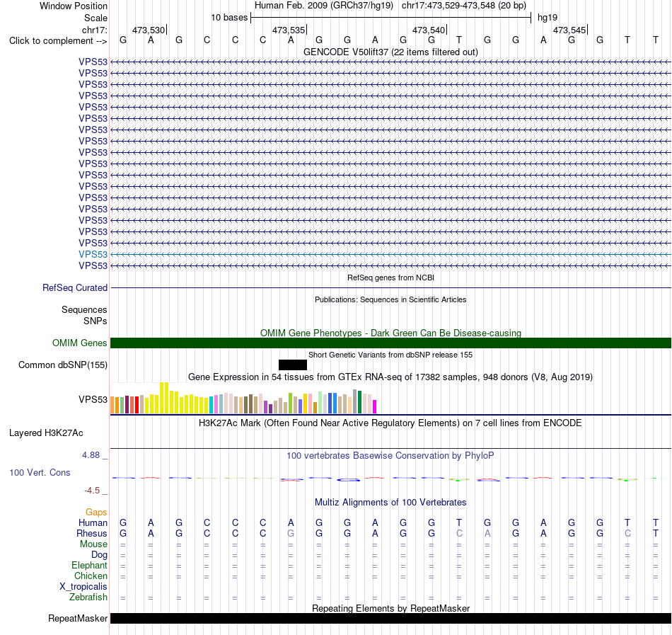Click the gray mismatched A in Rhesus row

coord(487,533)
